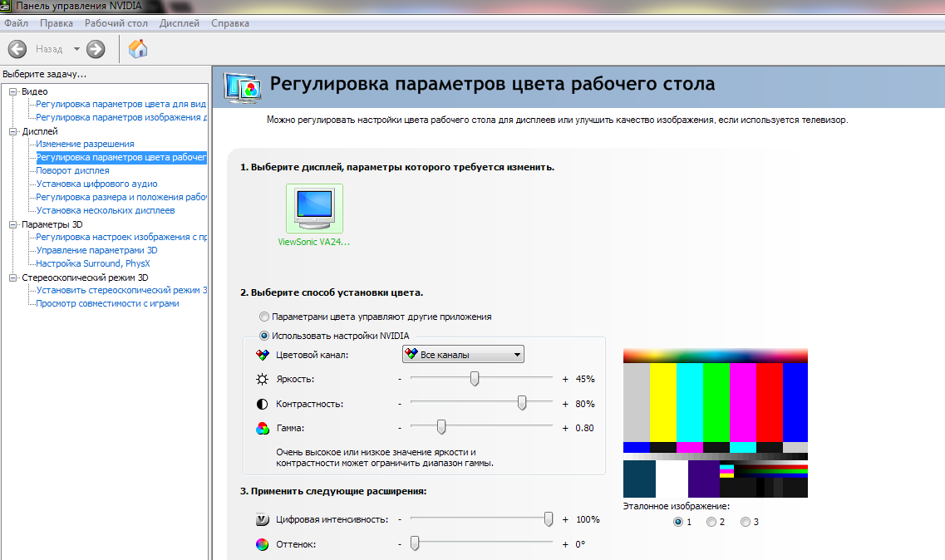The height and width of the screenshot is (560, 945).
Task: Open the Дисплей menu
Action: click(x=179, y=23)
